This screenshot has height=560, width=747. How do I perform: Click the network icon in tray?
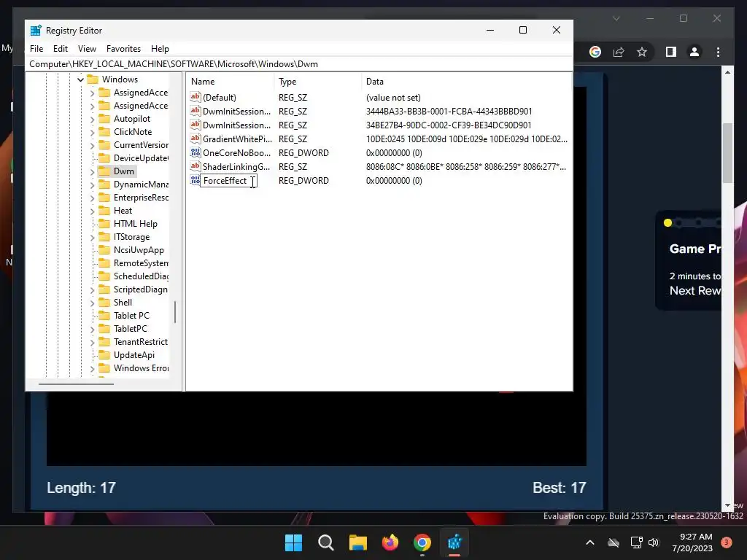point(636,542)
